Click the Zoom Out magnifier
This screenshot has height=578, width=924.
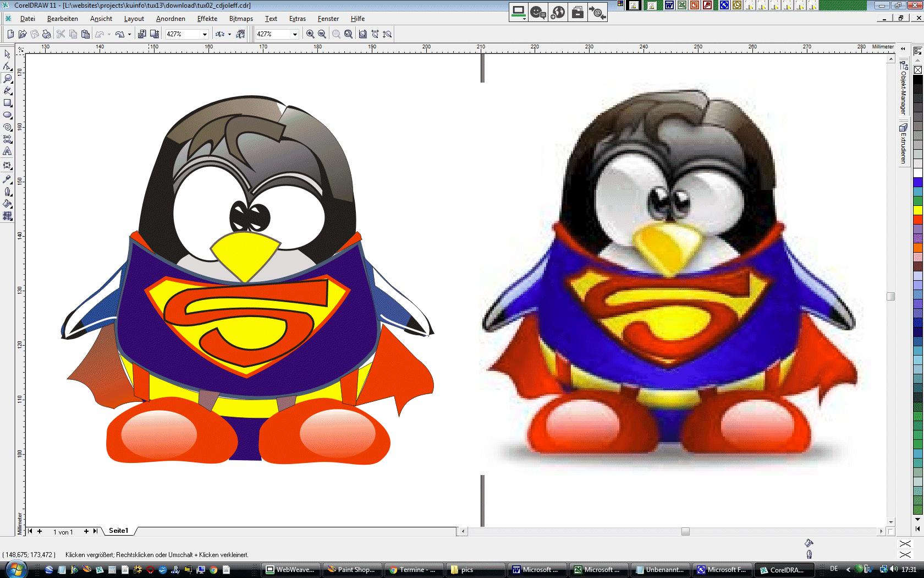(x=322, y=34)
